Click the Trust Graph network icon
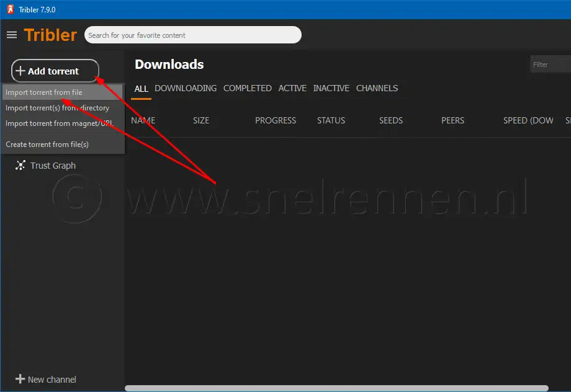The height and width of the screenshot is (392, 571). [x=20, y=165]
